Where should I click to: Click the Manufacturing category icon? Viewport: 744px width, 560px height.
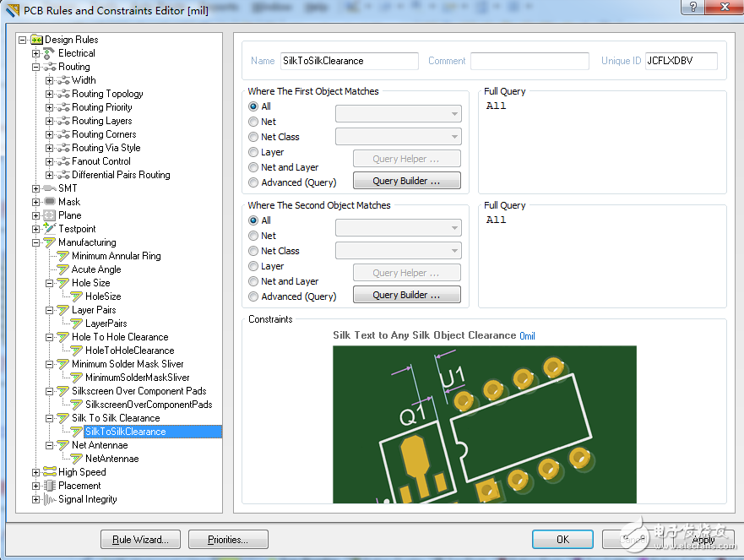[49, 242]
